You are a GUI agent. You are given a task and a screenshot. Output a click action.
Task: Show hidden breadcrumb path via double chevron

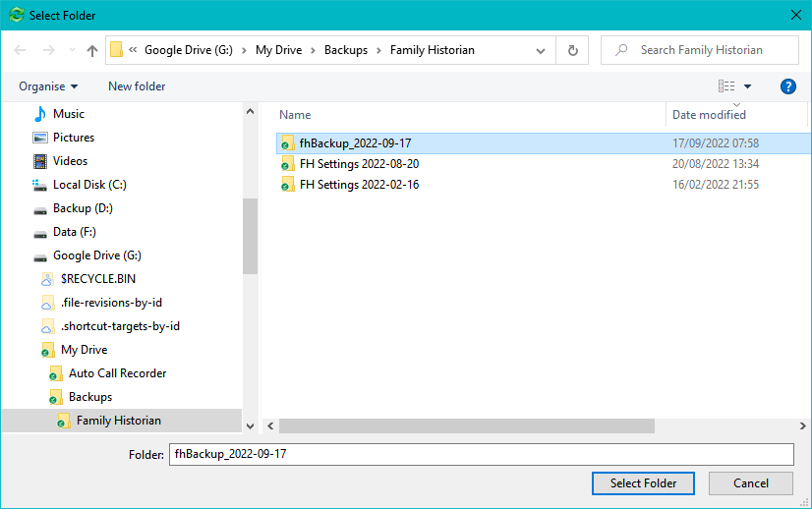point(133,50)
